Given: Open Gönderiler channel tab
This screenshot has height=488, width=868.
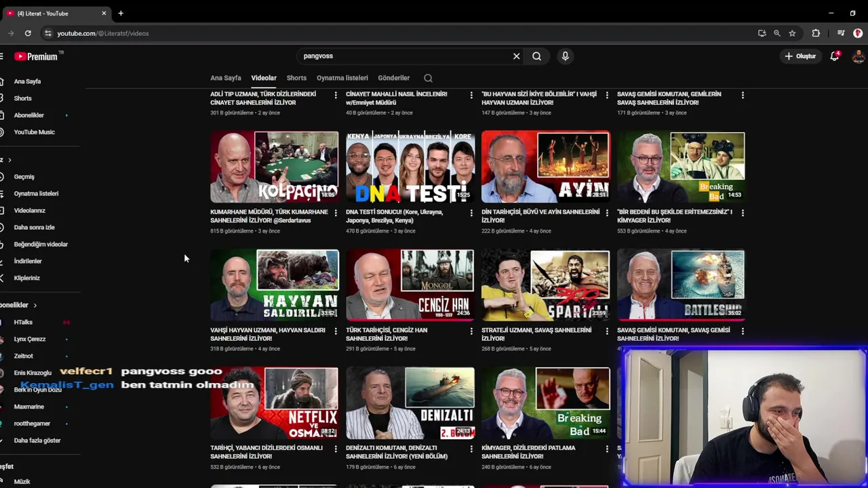Looking at the screenshot, I should 394,78.
